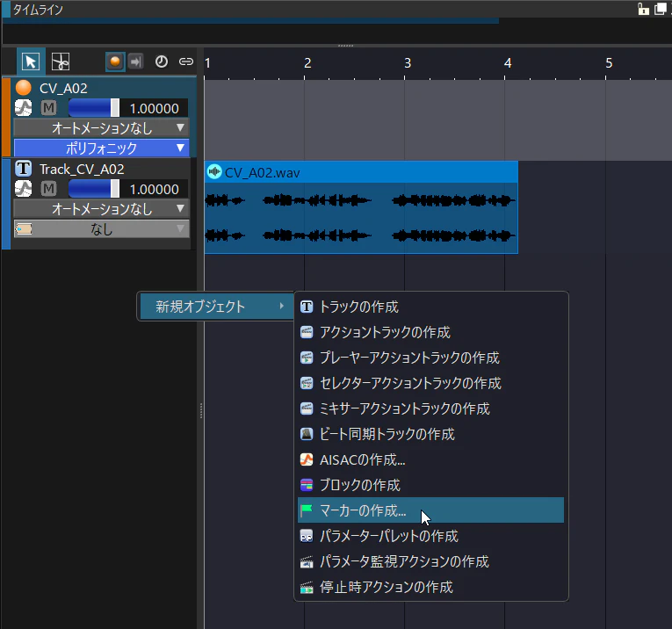Click Track_CV_A02 volume value 1.00000
Screen dimensions: 672x629
click(155, 189)
